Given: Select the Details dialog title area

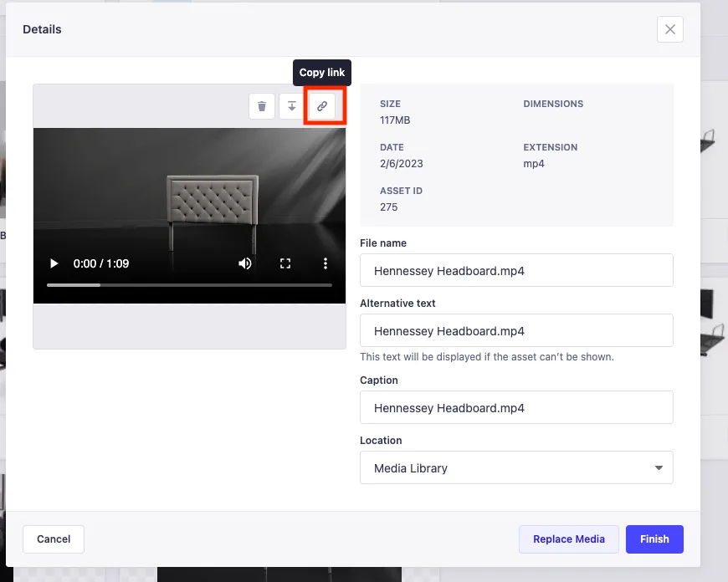Looking at the screenshot, I should [42, 29].
